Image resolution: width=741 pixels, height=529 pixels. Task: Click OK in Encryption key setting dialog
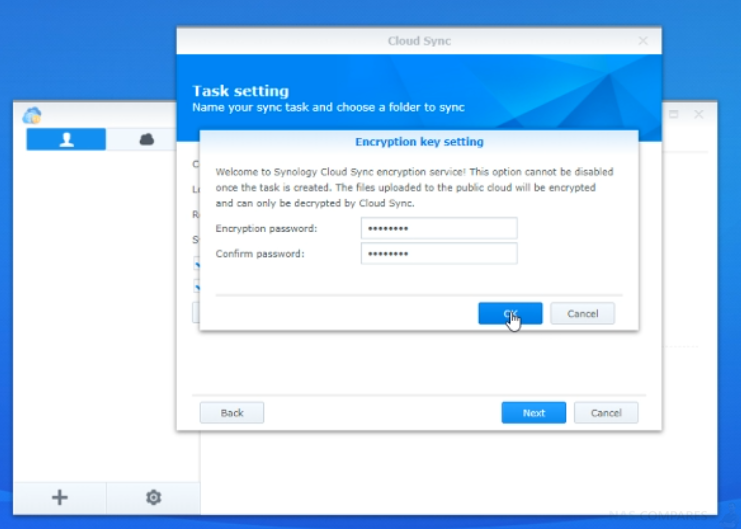pyautogui.click(x=510, y=313)
